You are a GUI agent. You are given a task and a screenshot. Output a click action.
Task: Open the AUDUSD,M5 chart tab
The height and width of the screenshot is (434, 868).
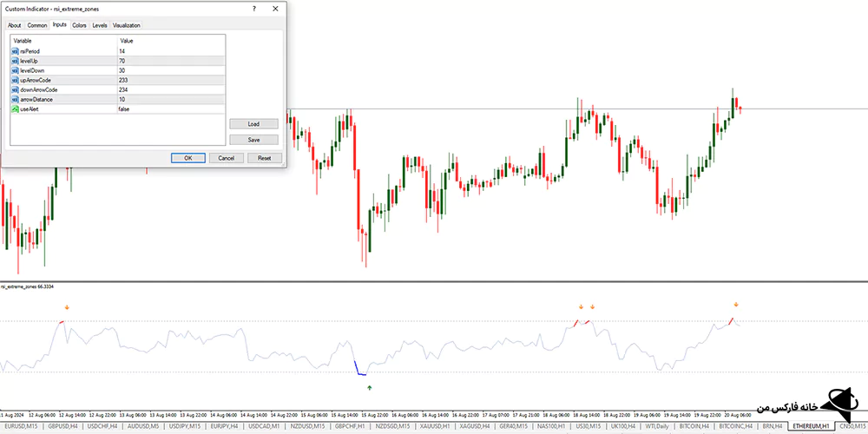[143, 425]
